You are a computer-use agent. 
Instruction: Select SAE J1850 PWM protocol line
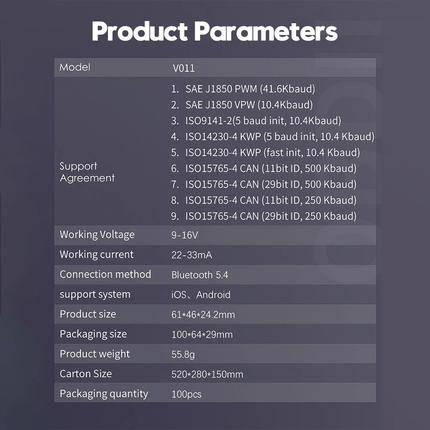point(243,89)
